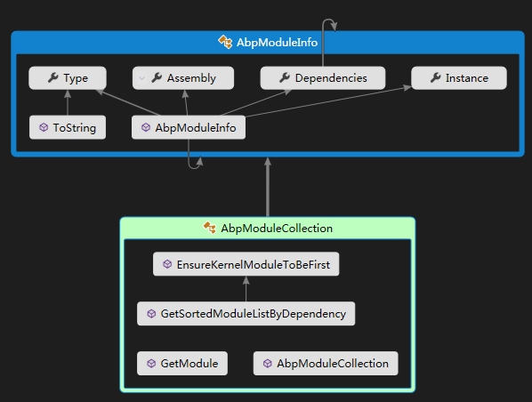Select the AbpModuleCollection constructor node
Screen dimensions: 532x402
tap(326, 364)
